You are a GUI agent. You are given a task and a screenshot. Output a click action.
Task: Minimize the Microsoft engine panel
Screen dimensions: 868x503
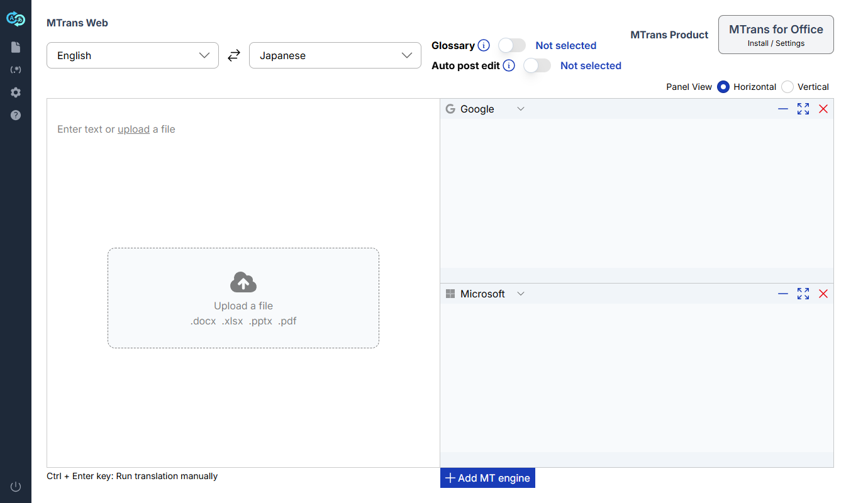(x=783, y=294)
